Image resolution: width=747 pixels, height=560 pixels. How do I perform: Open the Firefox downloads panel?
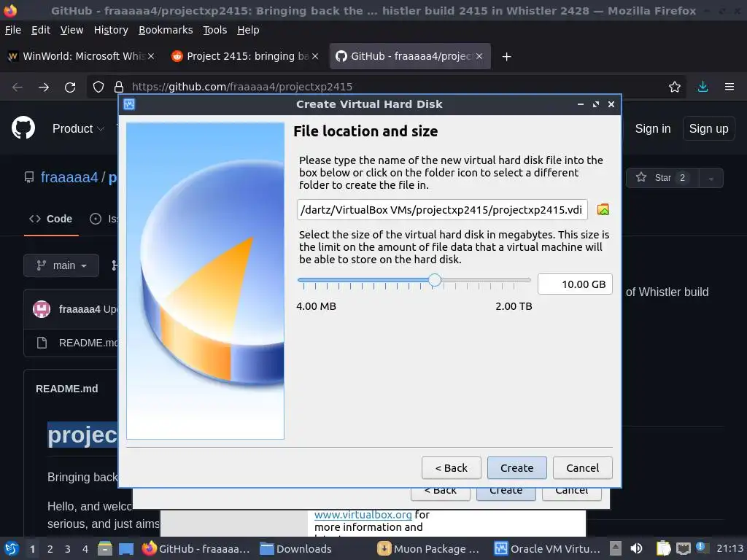[x=703, y=87]
